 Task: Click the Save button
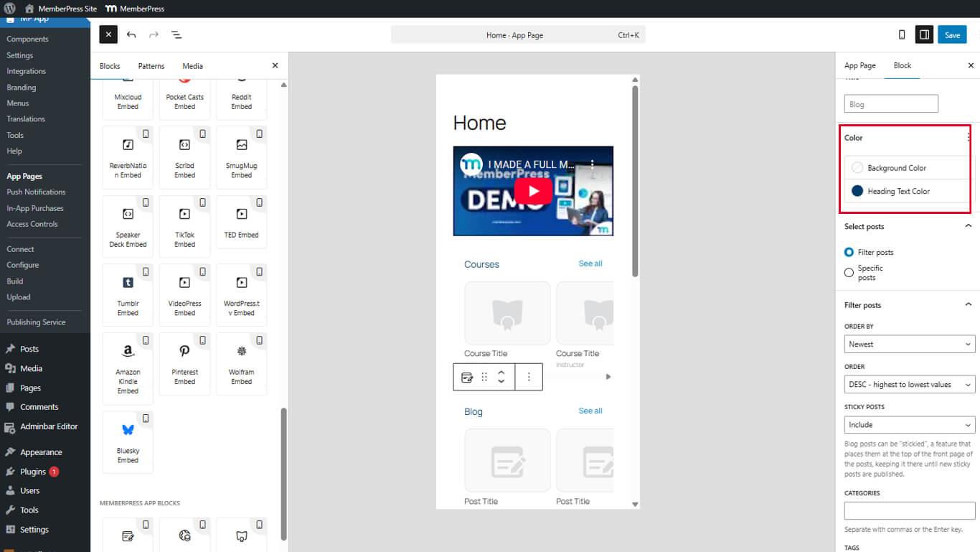coord(952,34)
